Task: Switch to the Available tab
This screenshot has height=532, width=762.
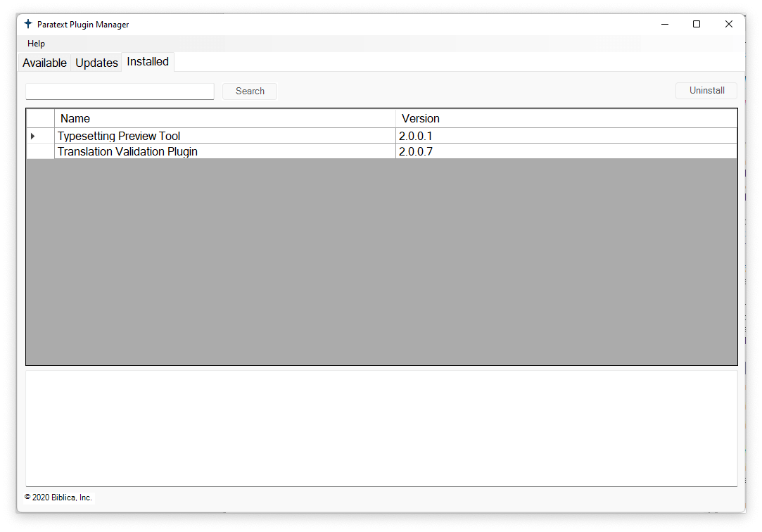Action: point(45,63)
